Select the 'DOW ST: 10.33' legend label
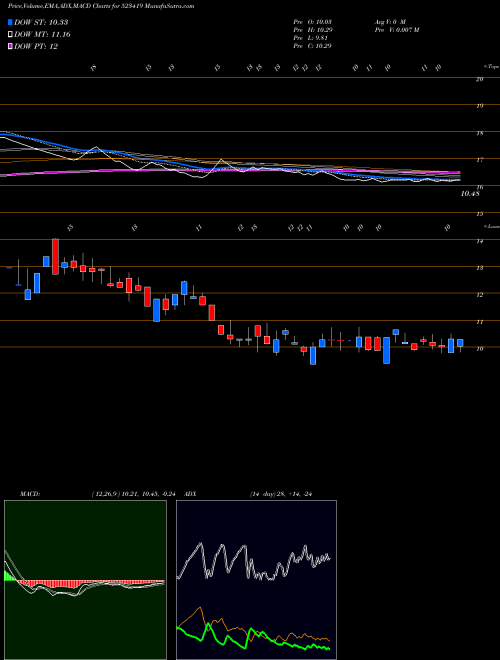500x660 pixels. 41,22
